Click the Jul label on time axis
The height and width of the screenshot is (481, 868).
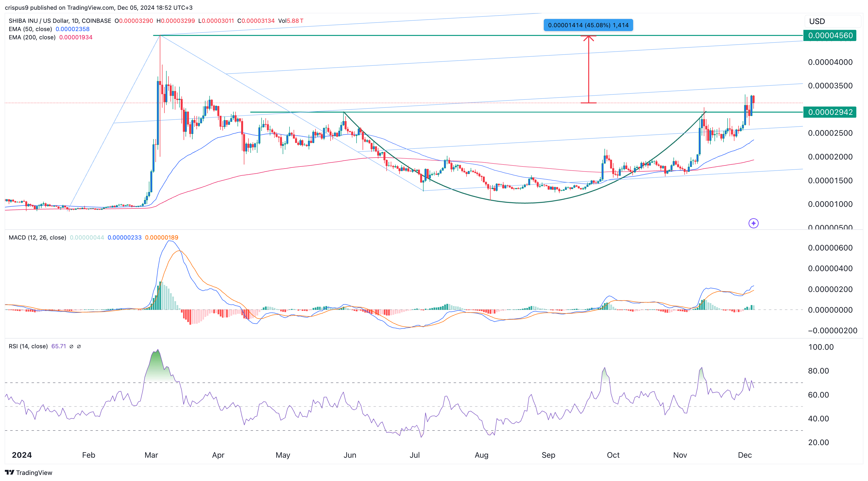pyautogui.click(x=415, y=455)
